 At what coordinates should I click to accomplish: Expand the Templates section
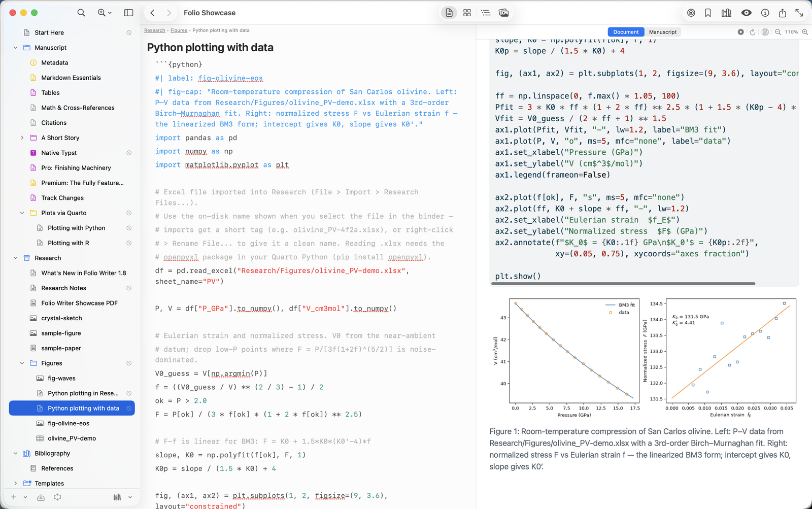point(16,484)
